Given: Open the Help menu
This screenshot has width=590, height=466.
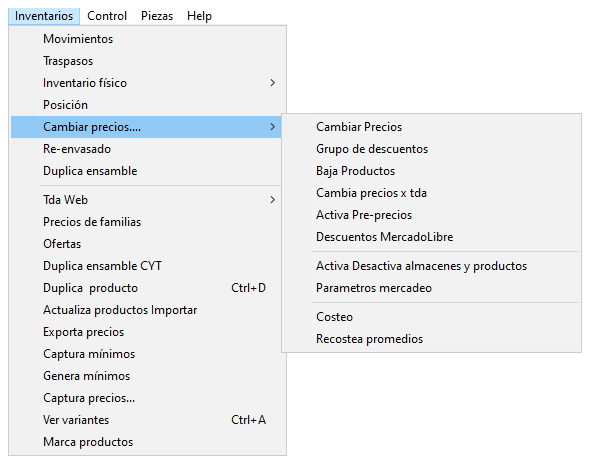Looking at the screenshot, I should 199,16.
